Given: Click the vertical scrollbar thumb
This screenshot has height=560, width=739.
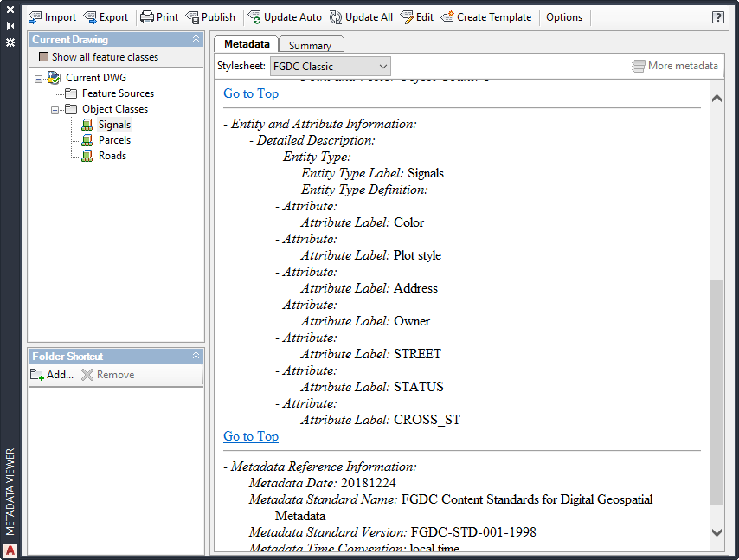Looking at the screenshot, I should (x=717, y=392).
